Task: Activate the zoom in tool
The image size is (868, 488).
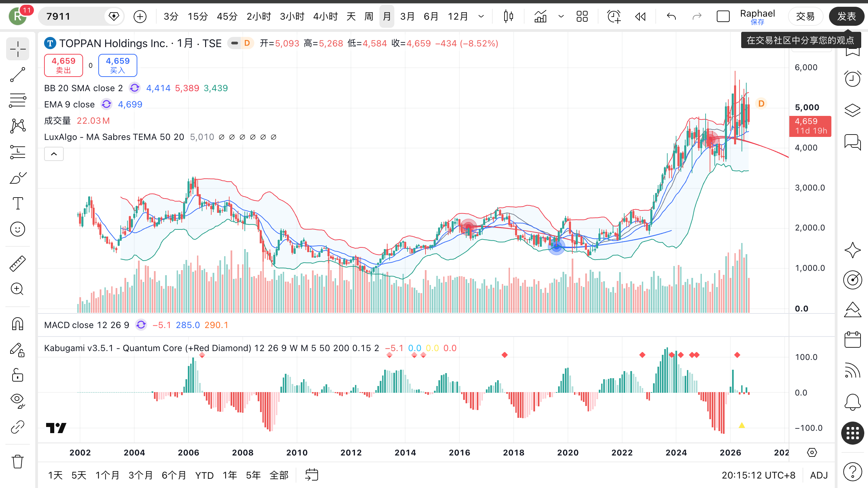Action: [x=18, y=289]
